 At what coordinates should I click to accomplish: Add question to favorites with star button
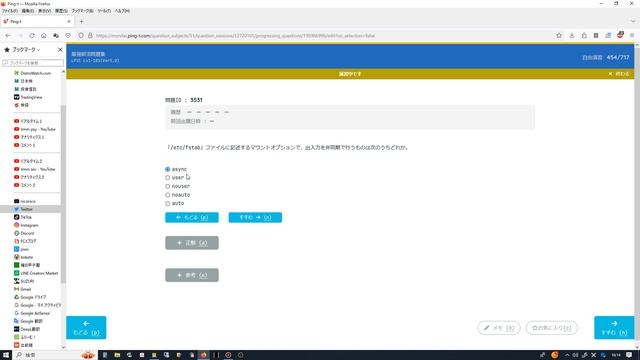(x=551, y=328)
